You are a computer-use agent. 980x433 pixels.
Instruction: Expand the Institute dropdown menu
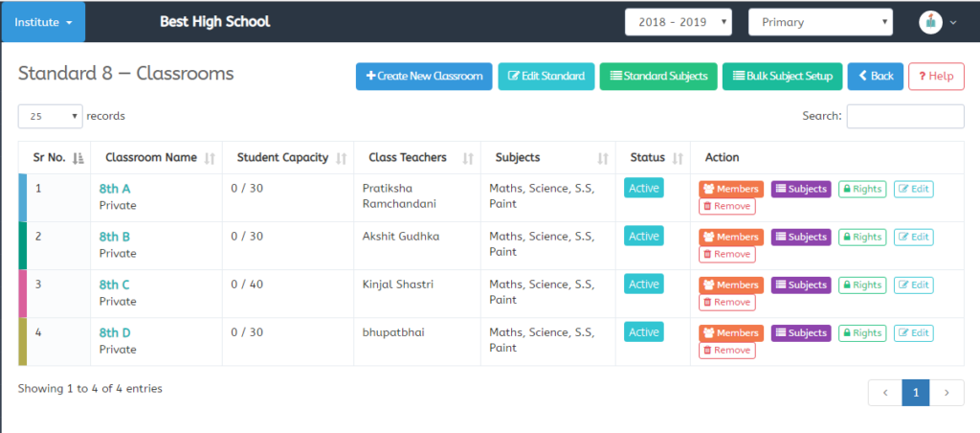click(43, 22)
